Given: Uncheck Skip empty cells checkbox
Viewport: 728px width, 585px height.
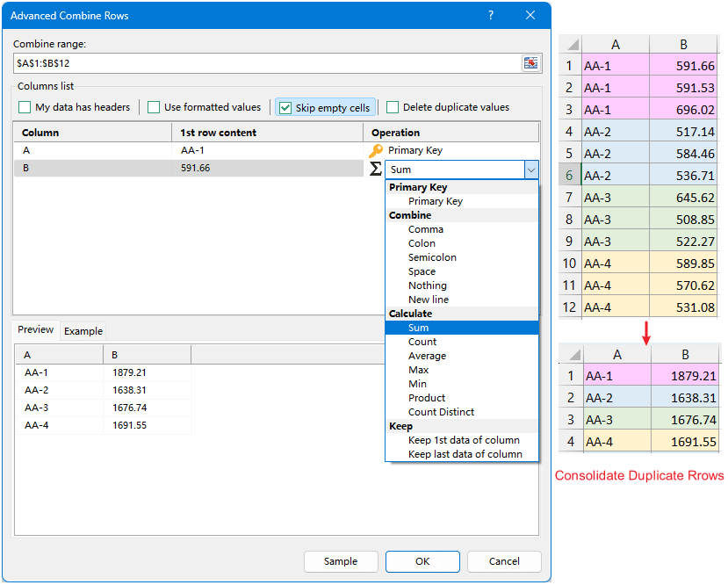Looking at the screenshot, I should (285, 108).
